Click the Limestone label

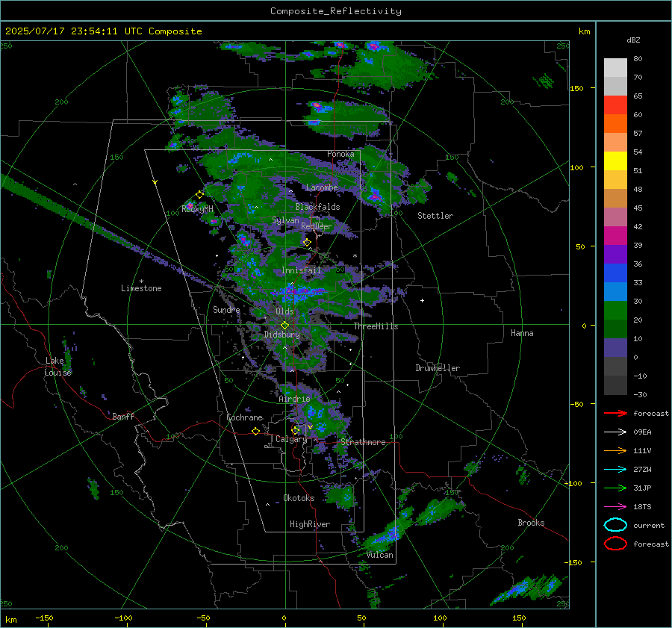point(141,288)
